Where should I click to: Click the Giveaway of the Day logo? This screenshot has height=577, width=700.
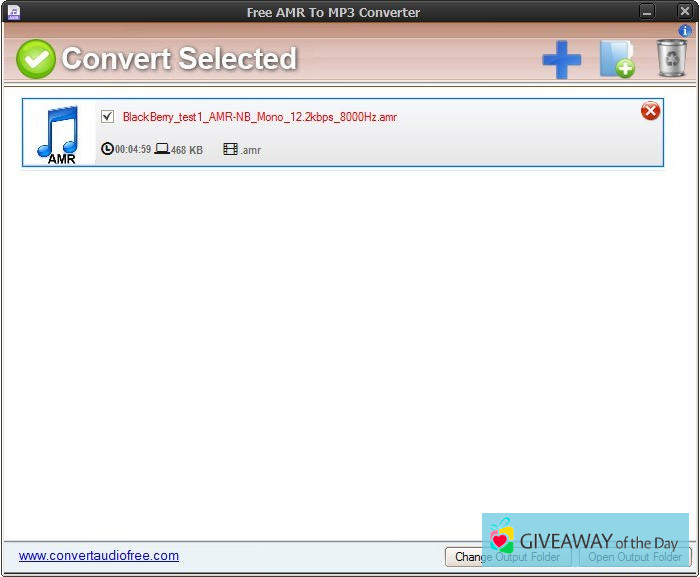[x=585, y=540]
